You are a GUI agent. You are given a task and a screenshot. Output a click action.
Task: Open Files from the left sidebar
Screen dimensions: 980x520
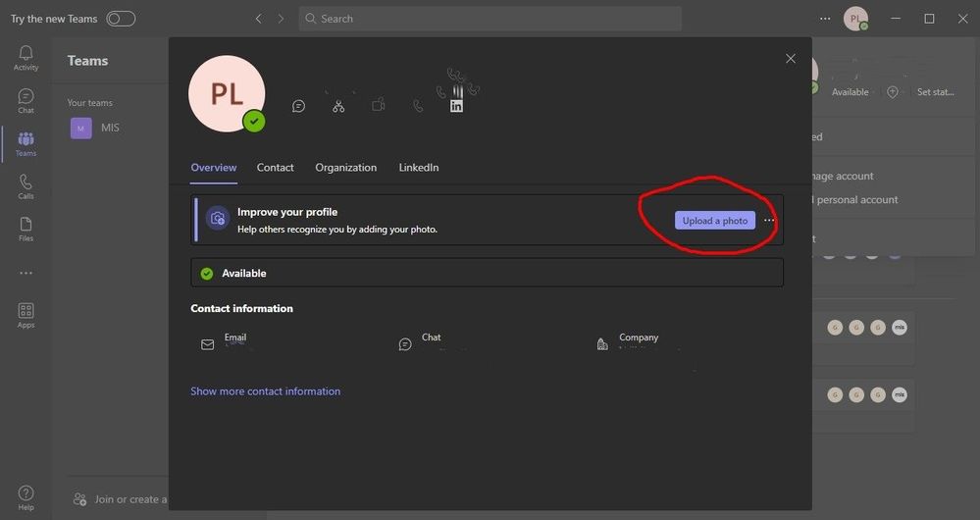pyautogui.click(x=26, y=229)
